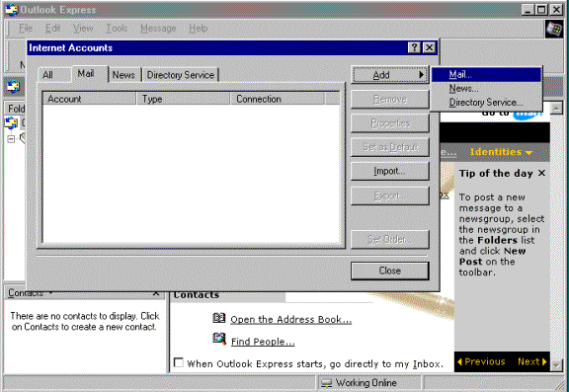Close the Internet Accounts dialog via X
This screenshot has width=569, height=392.
[430, 47]
